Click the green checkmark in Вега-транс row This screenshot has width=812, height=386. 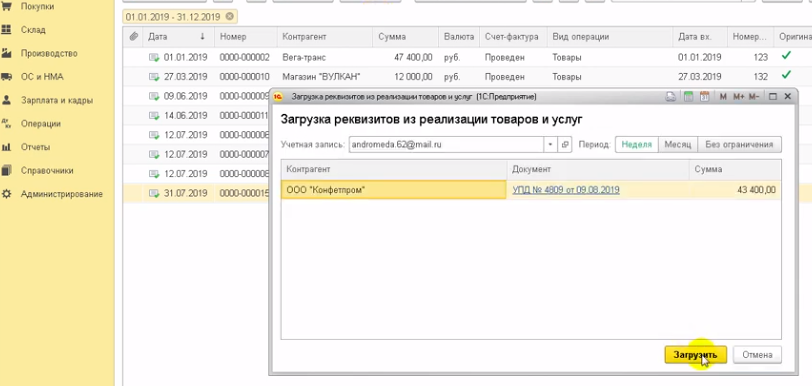pos(787,55)
